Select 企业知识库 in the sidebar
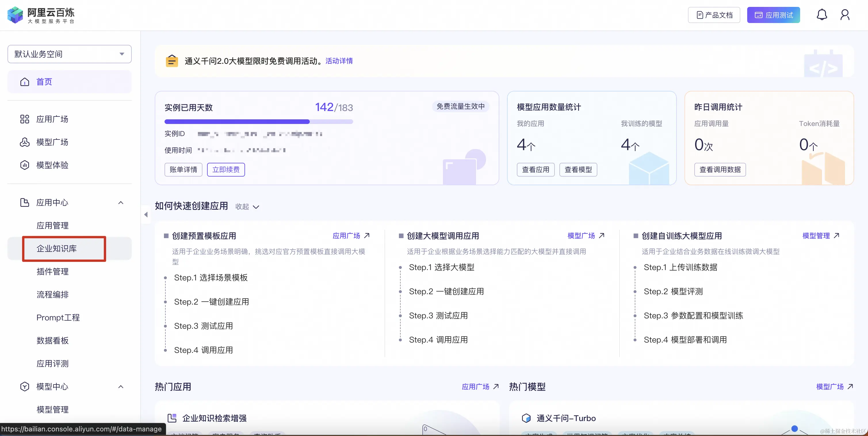 click(57, 249)
